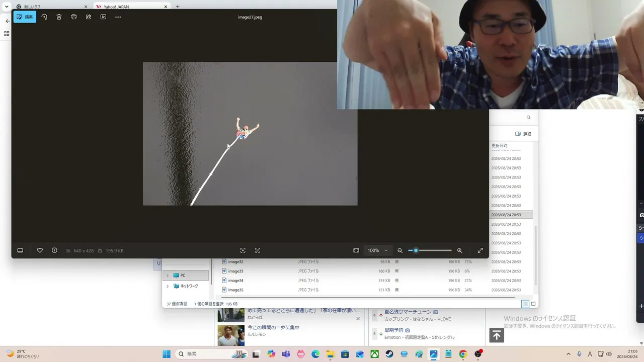
Task: Expand the ネットワーク tree node
Action: click(x=168, y=286)
